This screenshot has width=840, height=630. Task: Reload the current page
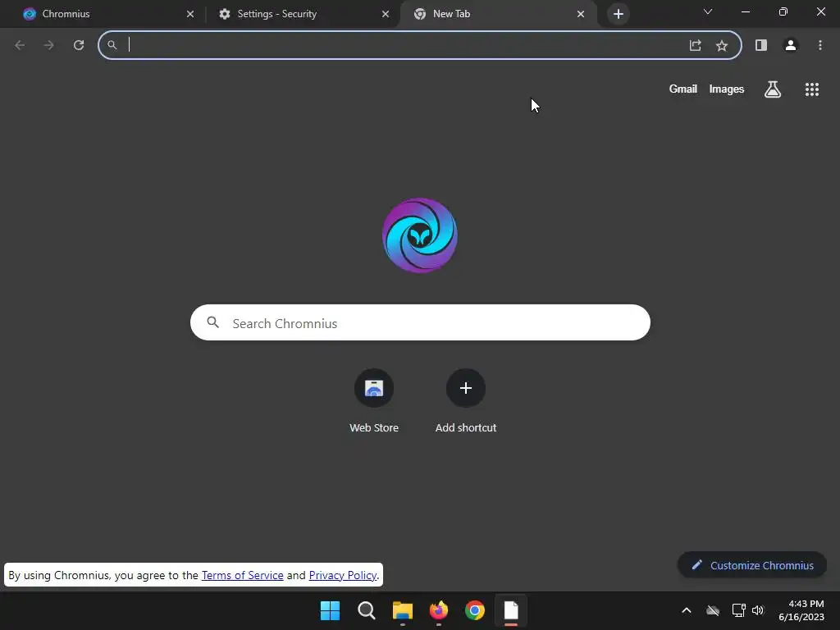click(x=79, y=45)
